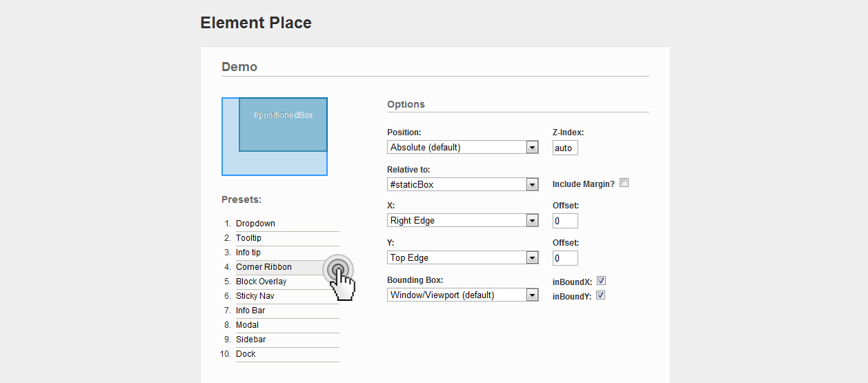Open the X edge dropdown

462,221
